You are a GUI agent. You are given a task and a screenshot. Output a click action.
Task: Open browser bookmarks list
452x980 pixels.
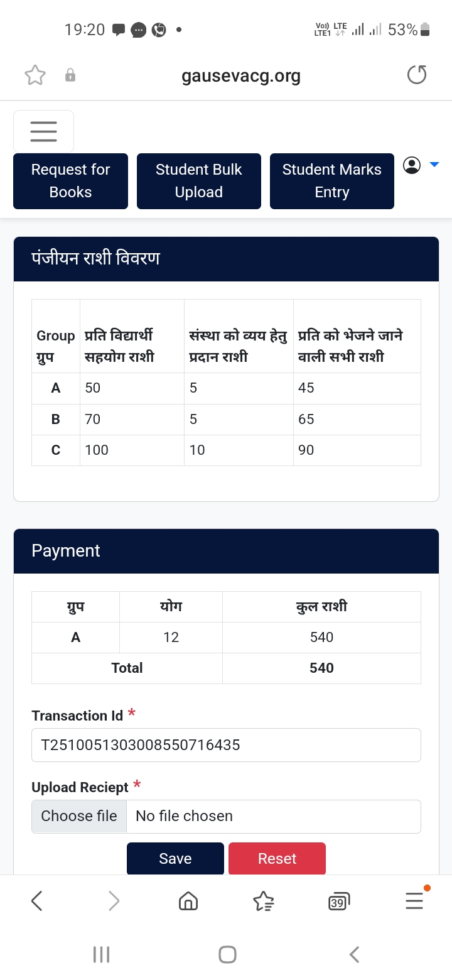click(x=264, y=901)
